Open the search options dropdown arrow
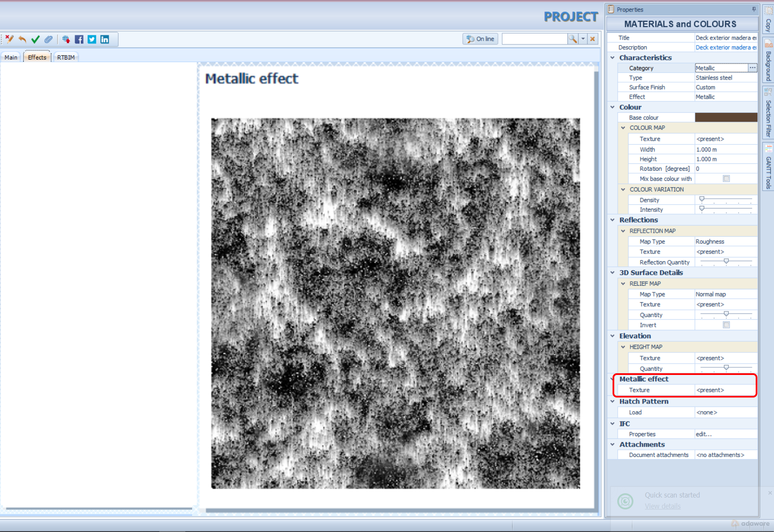The height and width of the screenshot is (532, 774). [583, 39]
